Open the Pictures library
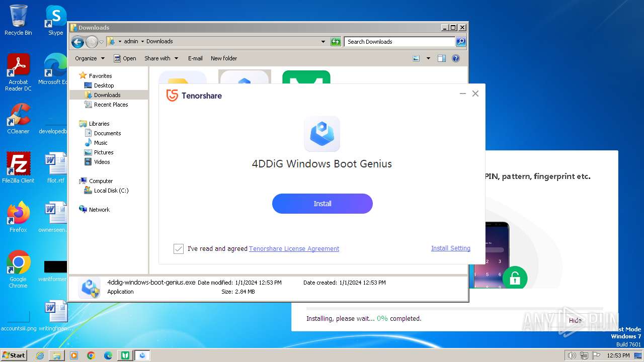The width and height of the screenshot is (644, 362). click(x=99, y=152)
